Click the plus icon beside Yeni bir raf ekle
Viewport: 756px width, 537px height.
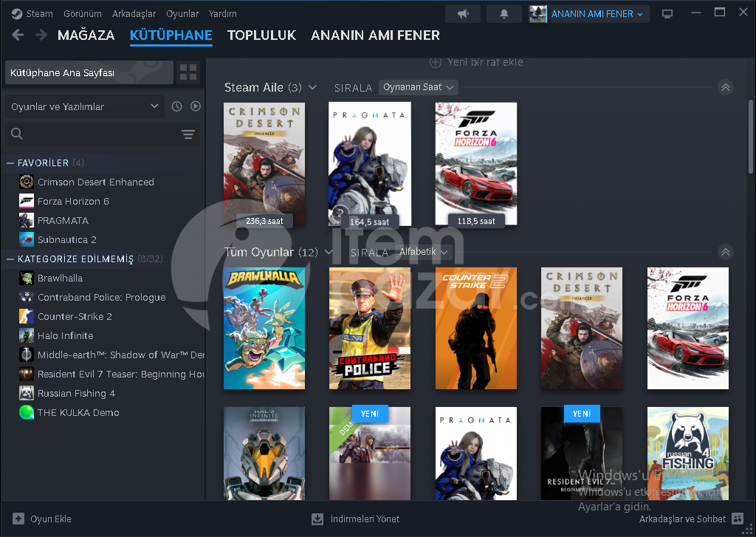pyautogui.click(x=436, y=62)
